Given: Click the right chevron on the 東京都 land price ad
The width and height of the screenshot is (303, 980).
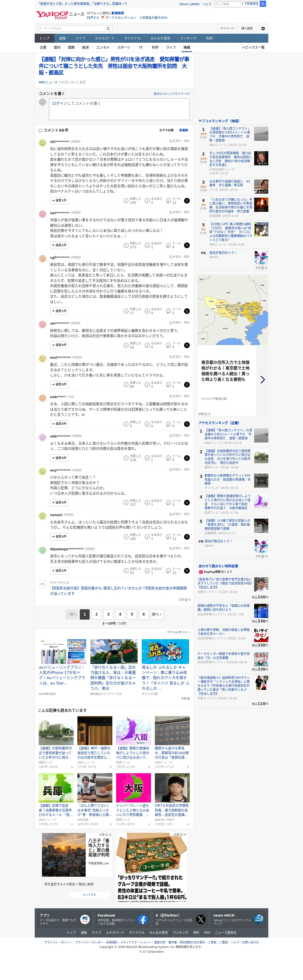Looking at the screenshot, I should (262, 380).
